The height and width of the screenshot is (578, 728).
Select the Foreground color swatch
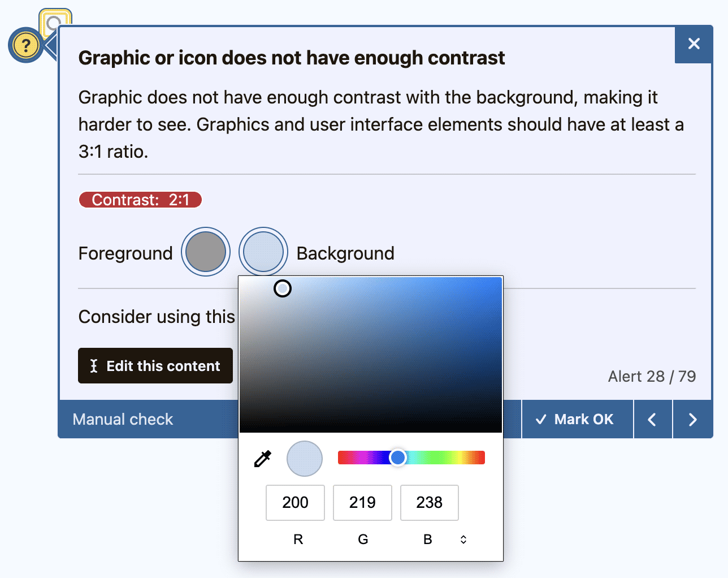coord(205,251)
